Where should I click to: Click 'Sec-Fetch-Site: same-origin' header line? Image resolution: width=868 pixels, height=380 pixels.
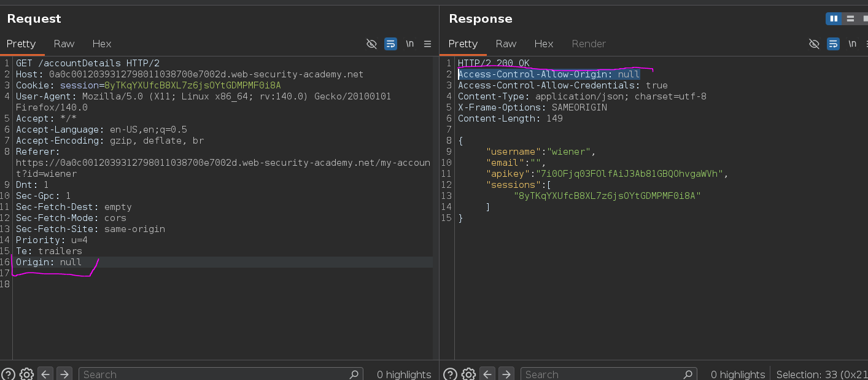pyautogui.click(x=90, y=229)
